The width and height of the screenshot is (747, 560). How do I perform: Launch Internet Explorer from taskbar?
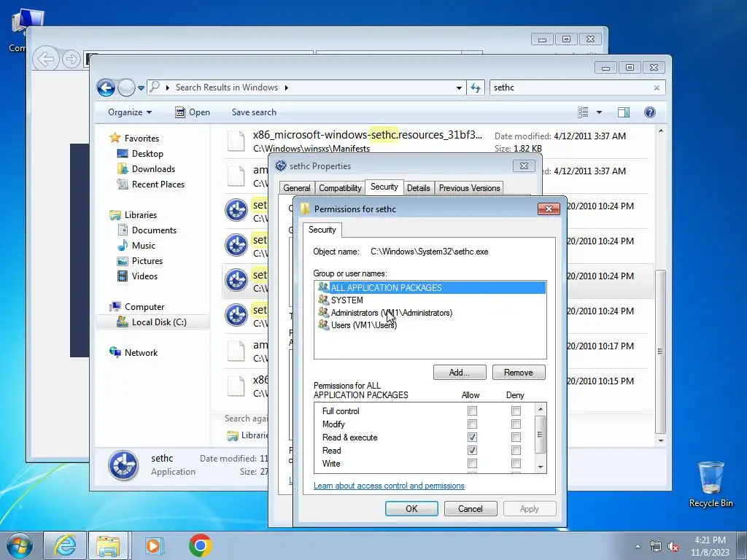65,545
